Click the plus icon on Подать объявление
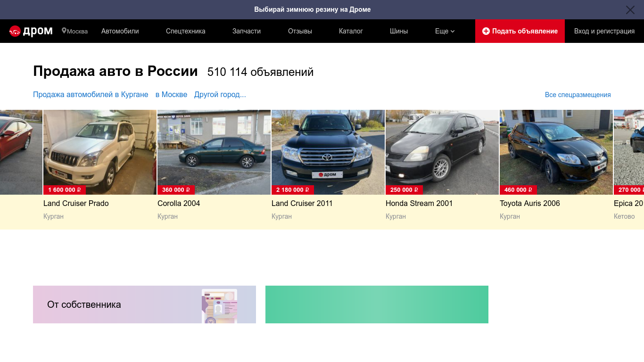644x362 pixels. coord(486,31)
